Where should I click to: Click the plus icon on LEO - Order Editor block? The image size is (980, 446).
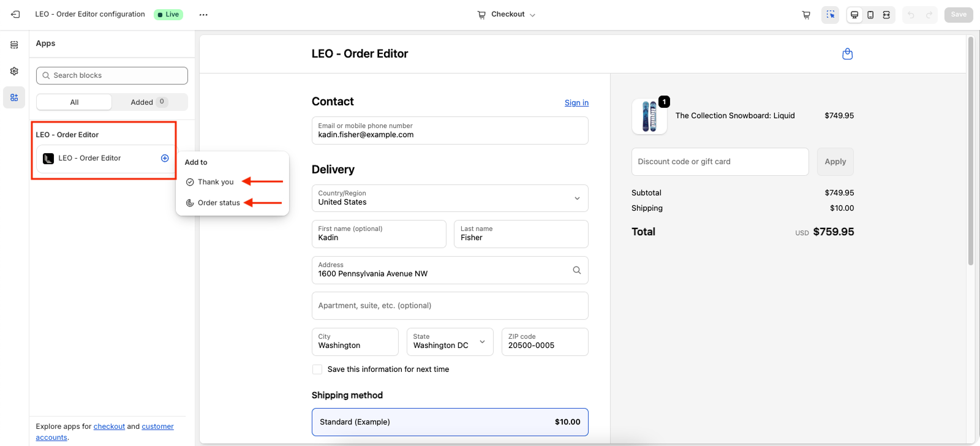click(165, 158)
